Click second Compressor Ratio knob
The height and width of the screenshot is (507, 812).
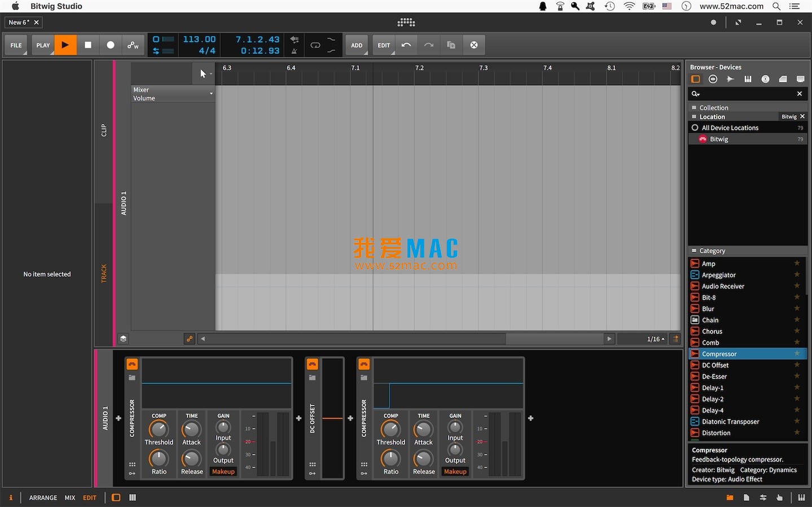(x=391, y=459)
